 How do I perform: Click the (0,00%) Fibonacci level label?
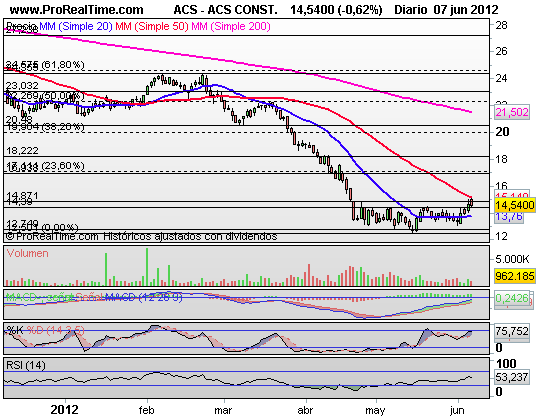pos(60,227)
